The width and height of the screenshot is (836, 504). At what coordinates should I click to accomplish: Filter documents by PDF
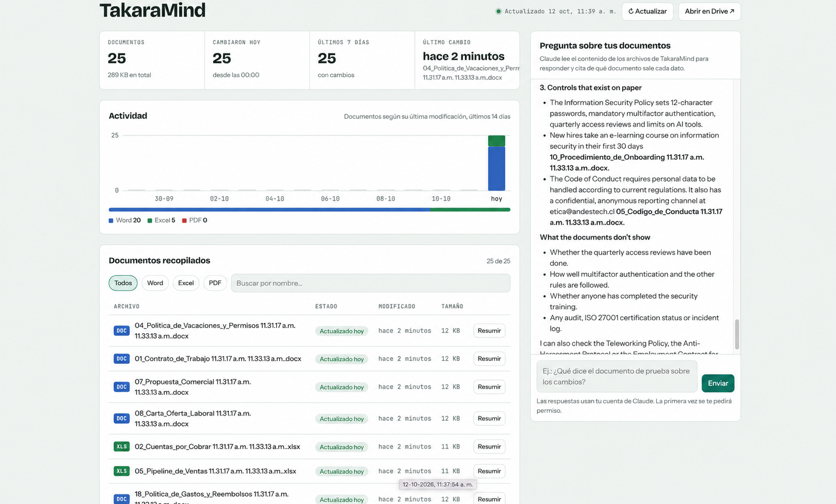click(x=215, y=283)
